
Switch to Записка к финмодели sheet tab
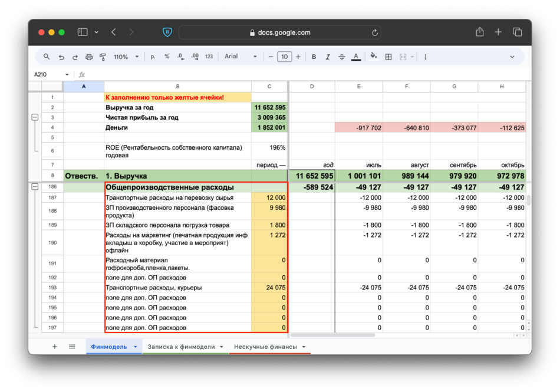pyautogui.click(x=182, y=347)
